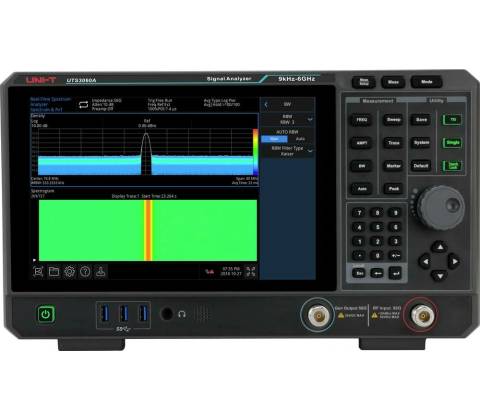Toggle the green Touch Lock button
This screenshot has height=420, width=480.
453,165
